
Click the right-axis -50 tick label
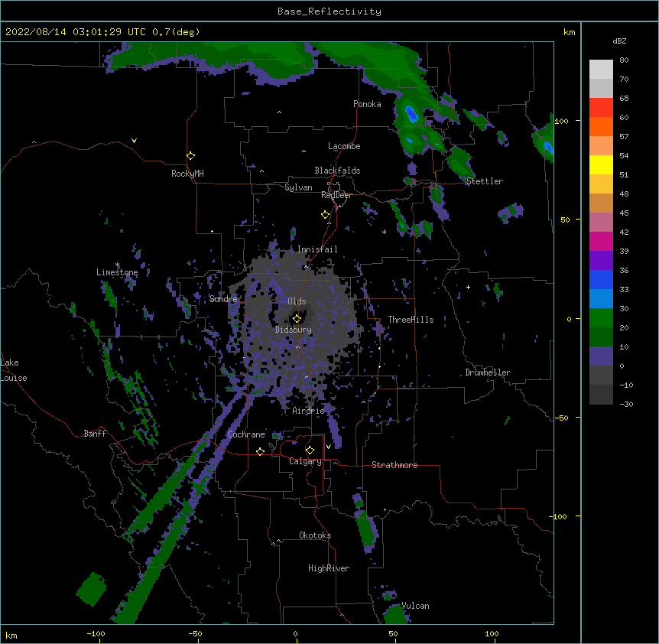[x=561, y=418]
